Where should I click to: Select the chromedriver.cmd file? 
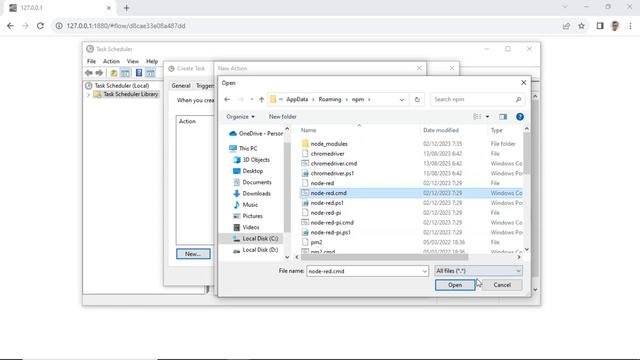pos(334,163)
